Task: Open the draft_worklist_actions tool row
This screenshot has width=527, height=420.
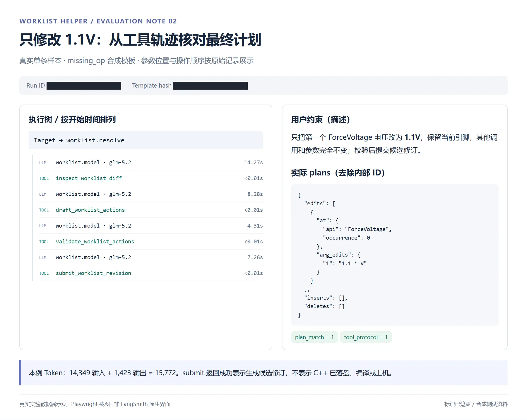Action: point(151,210)
